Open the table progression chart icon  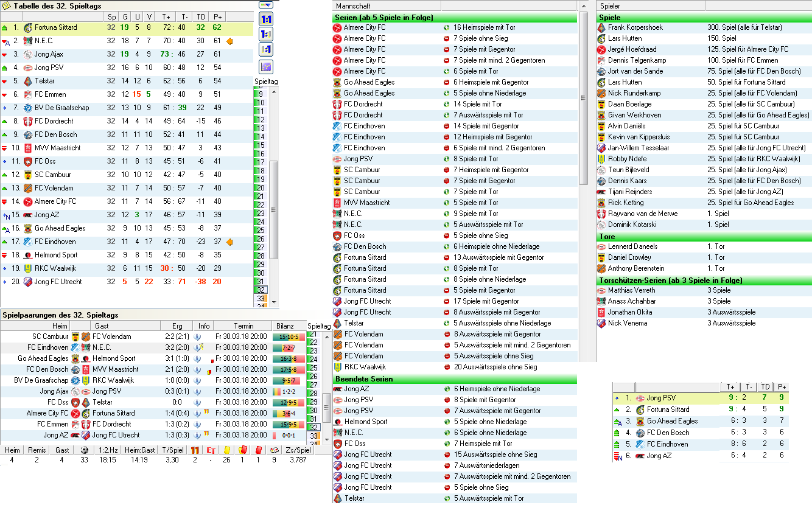point(266,67)
